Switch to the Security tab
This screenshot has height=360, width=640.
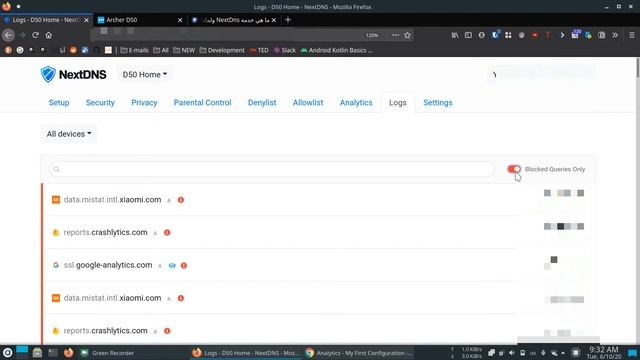pyautogui.click(x=100, y=103)
